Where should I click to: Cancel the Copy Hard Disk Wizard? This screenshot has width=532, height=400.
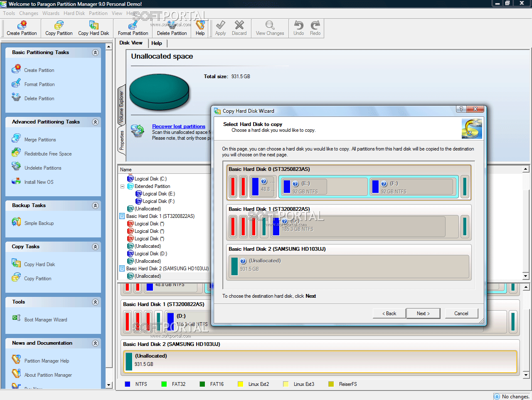(x=461, y=314)
